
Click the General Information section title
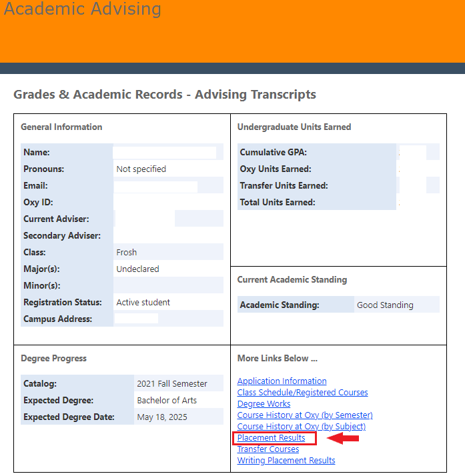pos(61,127)
